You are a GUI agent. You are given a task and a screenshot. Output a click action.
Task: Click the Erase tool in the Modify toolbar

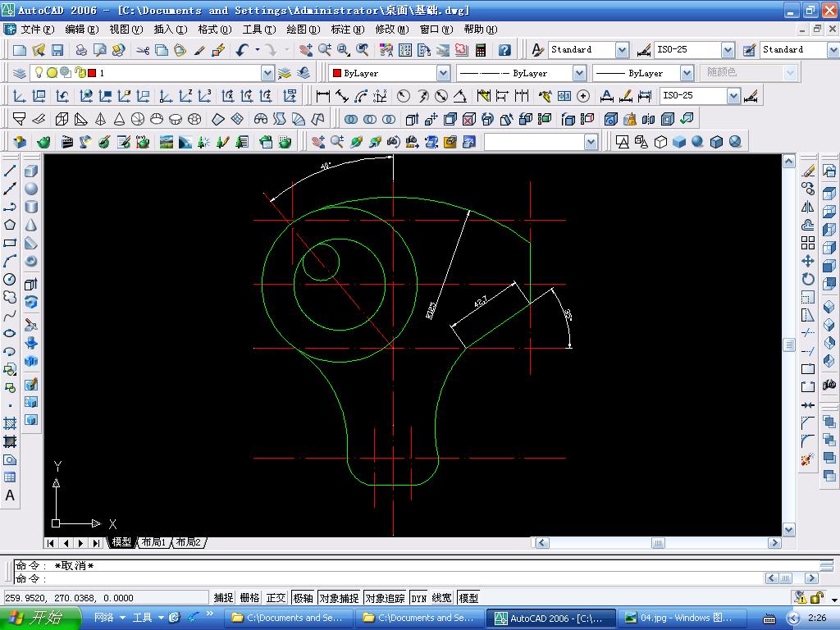(808, 171)
